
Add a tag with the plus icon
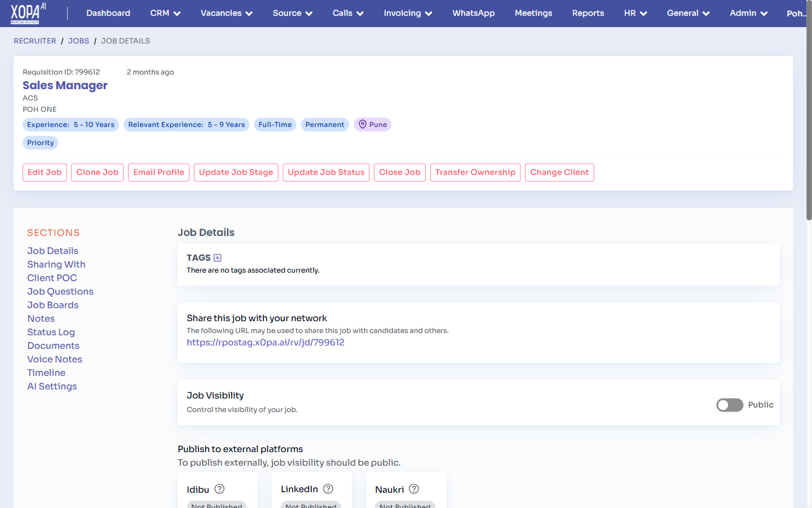click(218, 258)
